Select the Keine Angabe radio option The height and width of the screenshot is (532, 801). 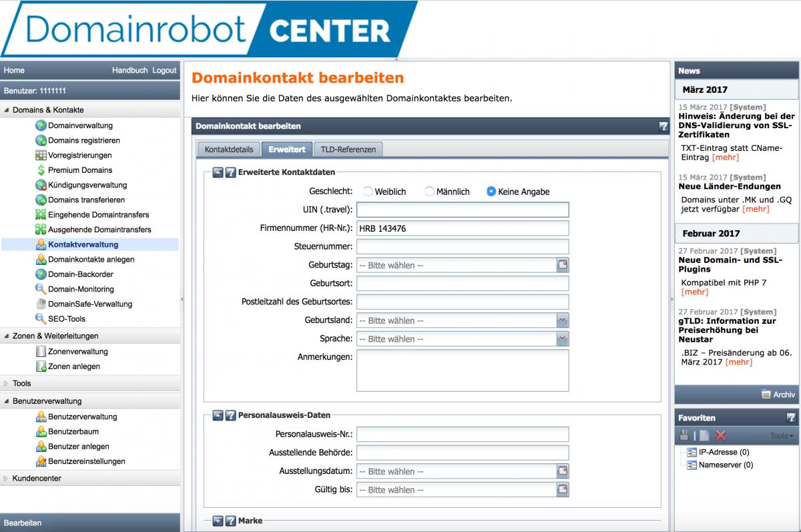(491, 192)
